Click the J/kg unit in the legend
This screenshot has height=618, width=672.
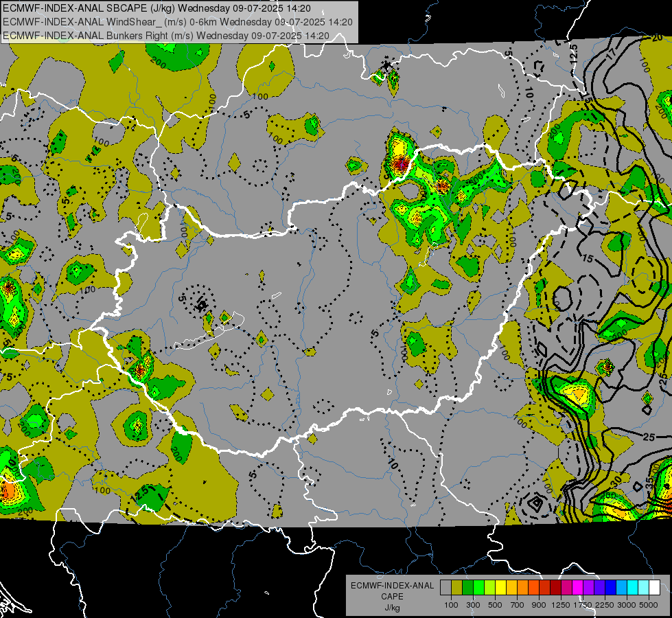[x=392, y=608]
